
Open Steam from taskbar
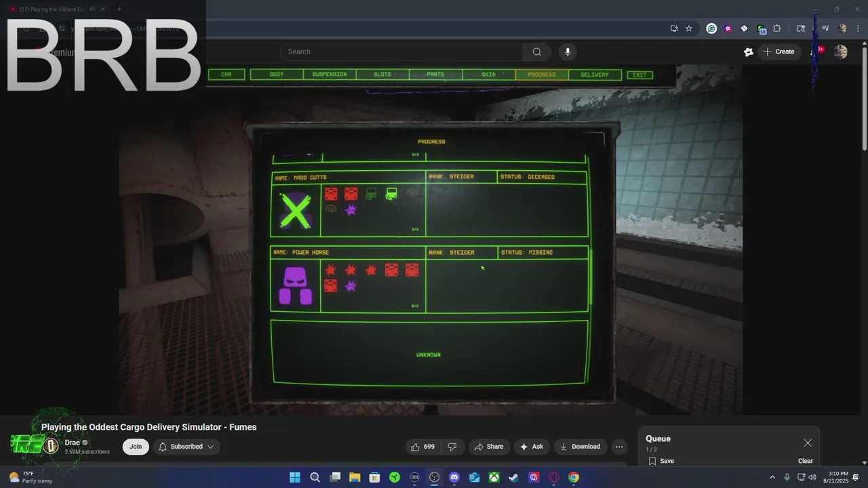pos(514,477)
